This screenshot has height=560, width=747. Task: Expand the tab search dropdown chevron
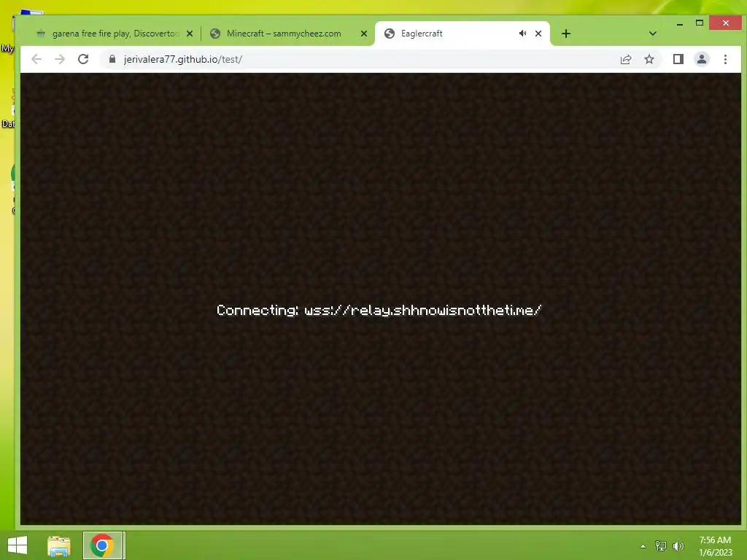tap(653, 34)
